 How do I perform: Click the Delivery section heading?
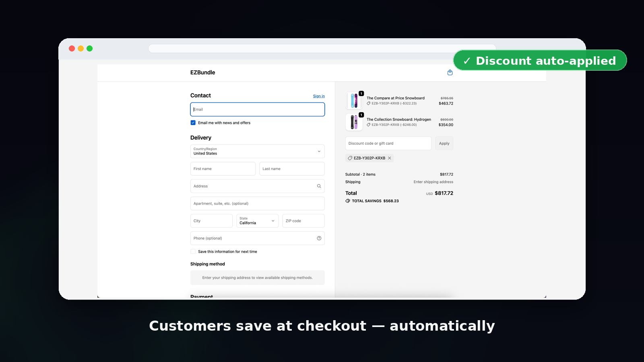(x=201, y=138)
